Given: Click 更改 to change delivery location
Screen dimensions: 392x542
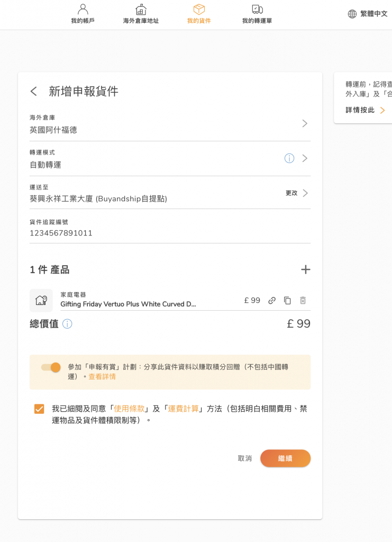Looking at the screenshot, I should coord(291,193).
